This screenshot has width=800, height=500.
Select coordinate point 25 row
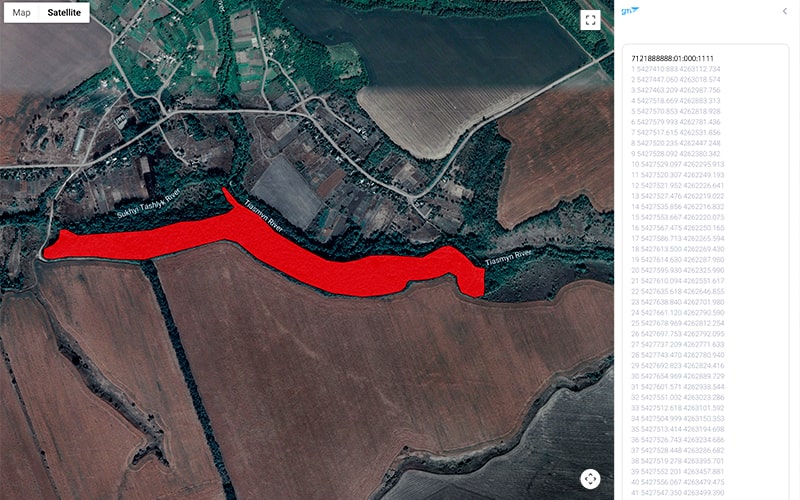[678, 323]
